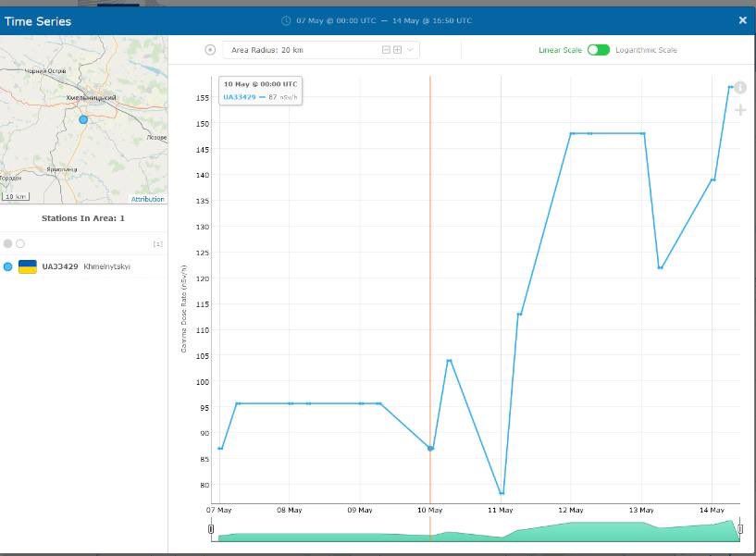Decrease area radius with the minus icon
Screen dimensions: 756x556
pyautogui.click(x=386, y=50)
